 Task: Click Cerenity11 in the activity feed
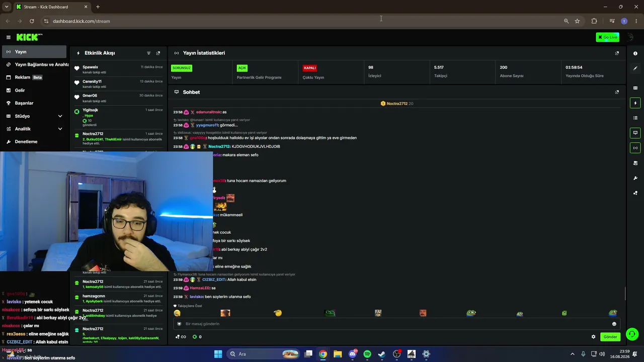[92, 81]
